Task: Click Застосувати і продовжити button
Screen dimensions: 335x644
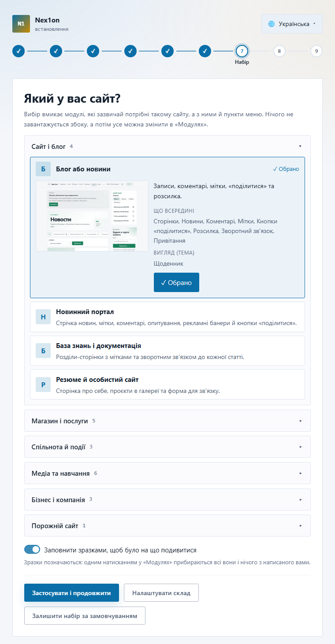Action: coord(71,593)
